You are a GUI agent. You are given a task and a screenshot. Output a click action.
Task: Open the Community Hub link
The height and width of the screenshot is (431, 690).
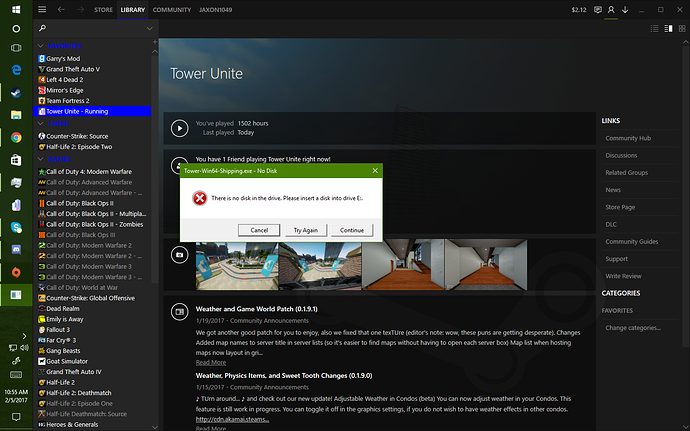point(628,138)
